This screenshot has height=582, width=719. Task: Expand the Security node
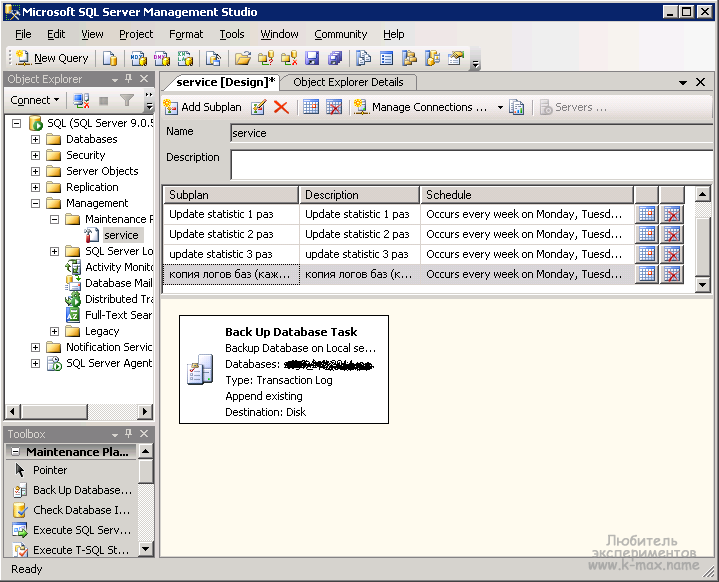click(35, 155)
